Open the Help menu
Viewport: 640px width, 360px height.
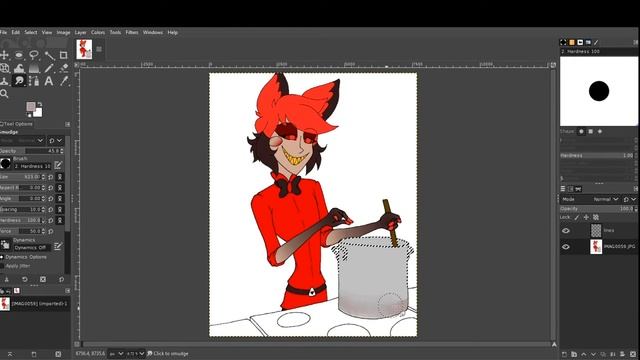(173, 32)
